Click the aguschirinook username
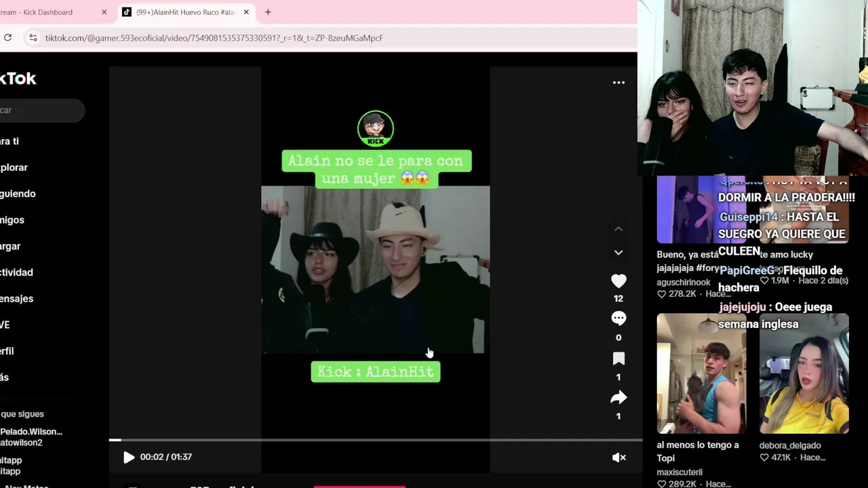 684,282
